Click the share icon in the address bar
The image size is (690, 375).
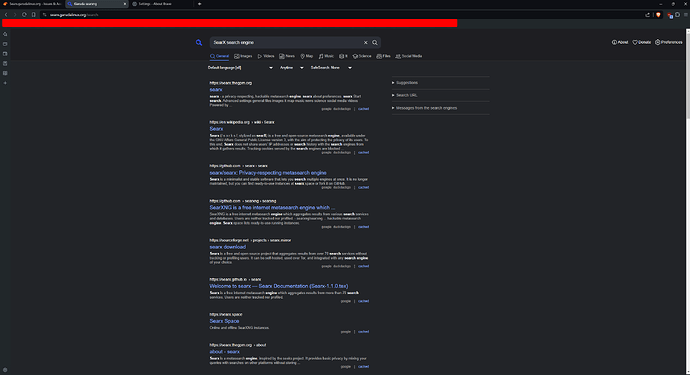click(x=648, y=15)
